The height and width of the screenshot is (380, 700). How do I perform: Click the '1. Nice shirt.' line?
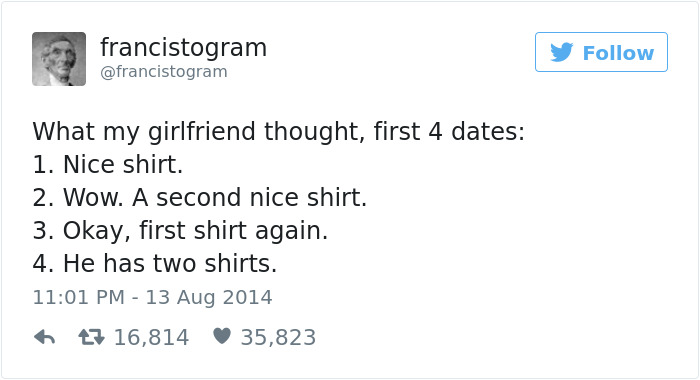(x=108, y=164)
